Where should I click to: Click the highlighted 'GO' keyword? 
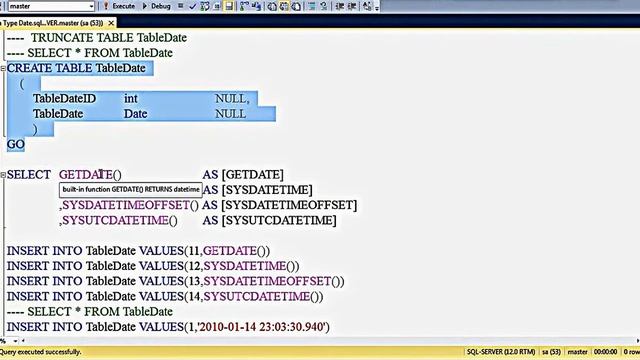16,144
